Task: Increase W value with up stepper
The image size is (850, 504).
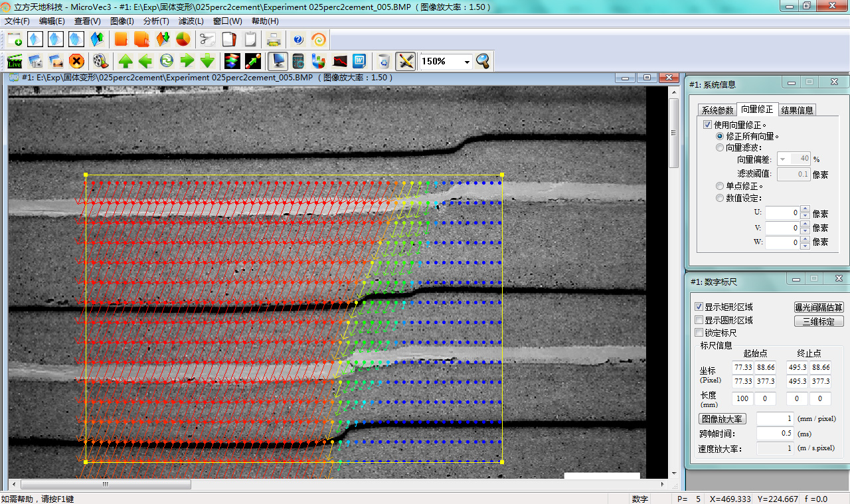Action: (805, 239)
